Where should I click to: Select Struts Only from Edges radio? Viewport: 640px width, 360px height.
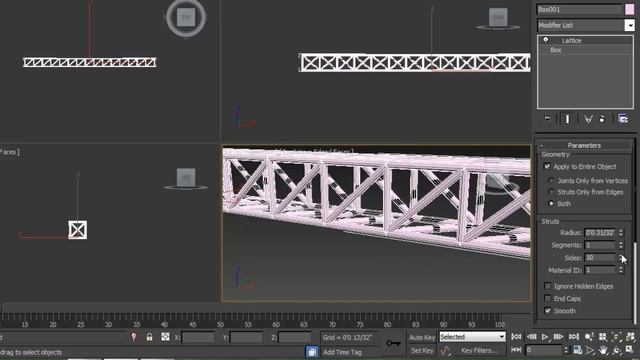[x=551, y=192]
